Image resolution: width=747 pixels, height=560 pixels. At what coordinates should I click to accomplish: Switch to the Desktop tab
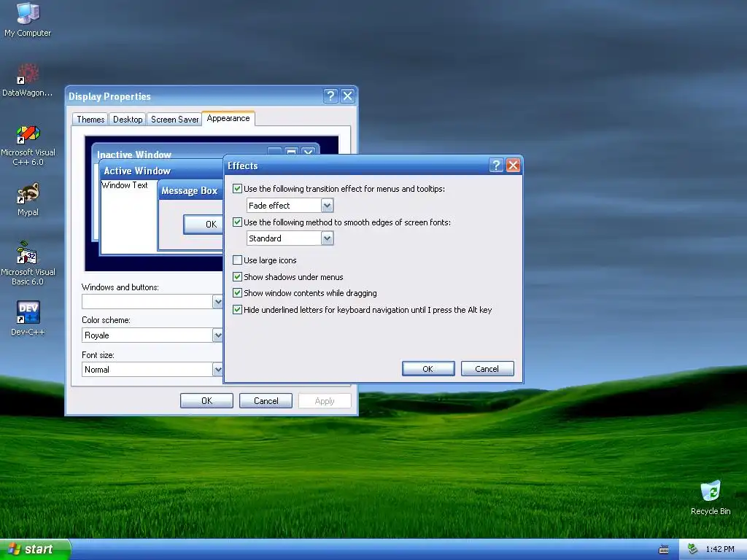coord(128,119)
